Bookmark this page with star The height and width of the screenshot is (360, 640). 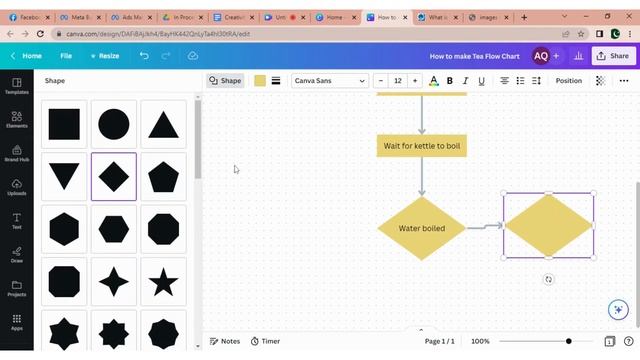click(x=580, y=34)
